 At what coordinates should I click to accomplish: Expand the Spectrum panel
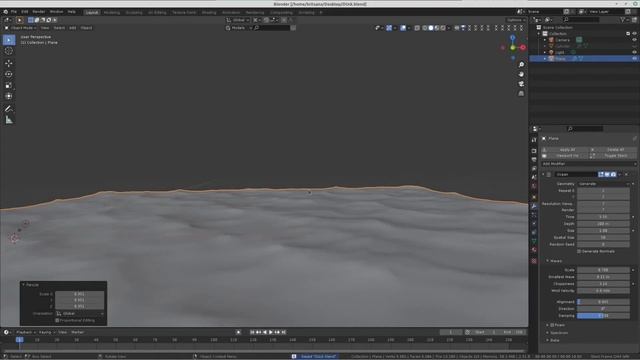click(x=548, y=333)
